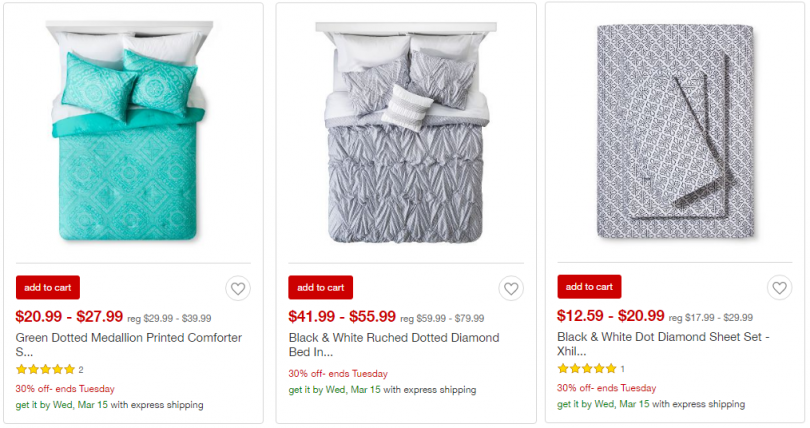The image size is (810, 428).
Task: Favorite the Green Dotted Medallion comforter heart
Action: (237, 289)
